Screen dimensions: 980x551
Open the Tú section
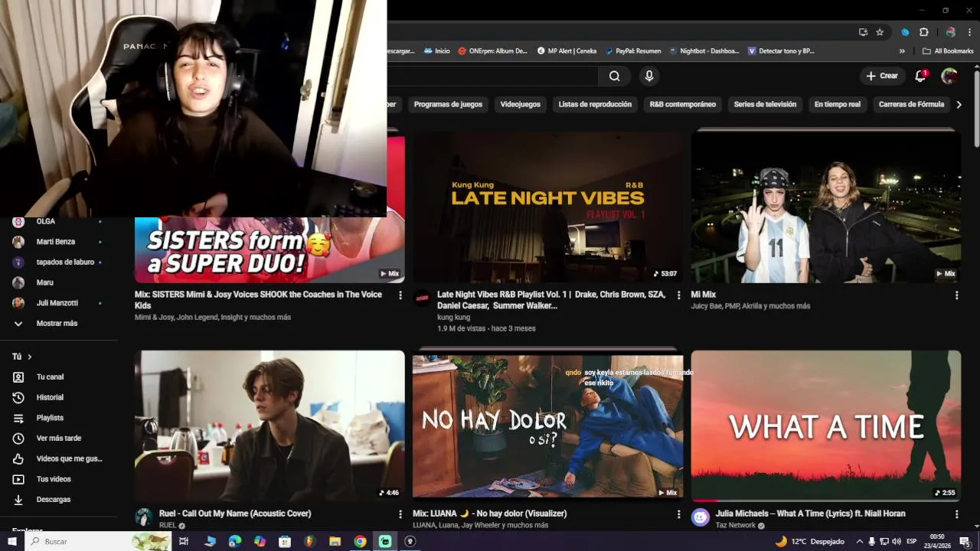click(x=22, y=357)
